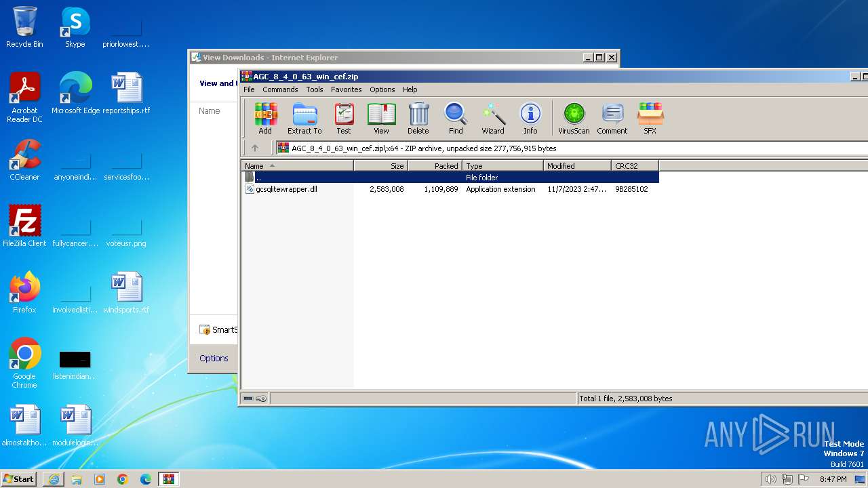The width and height of the screenshot is (868, 488).
Task: Run the Test archive tool
Action: (x=344, y=119)
